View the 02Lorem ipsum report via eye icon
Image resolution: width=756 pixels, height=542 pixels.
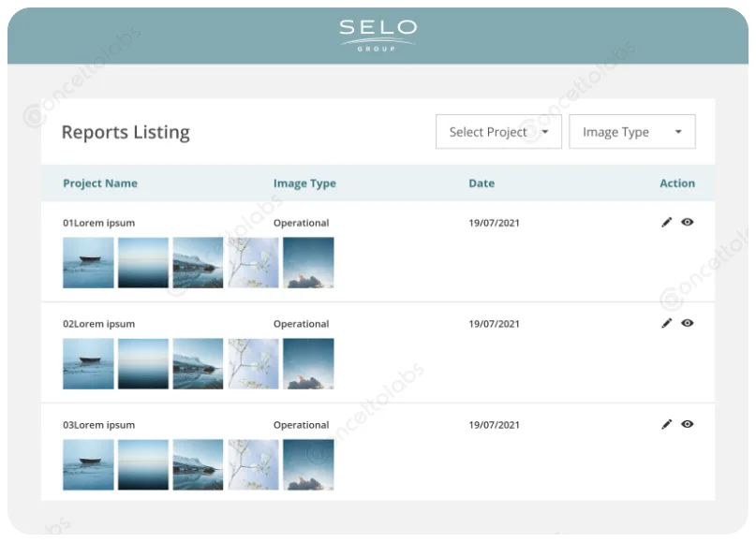click(x=688, y=324)
